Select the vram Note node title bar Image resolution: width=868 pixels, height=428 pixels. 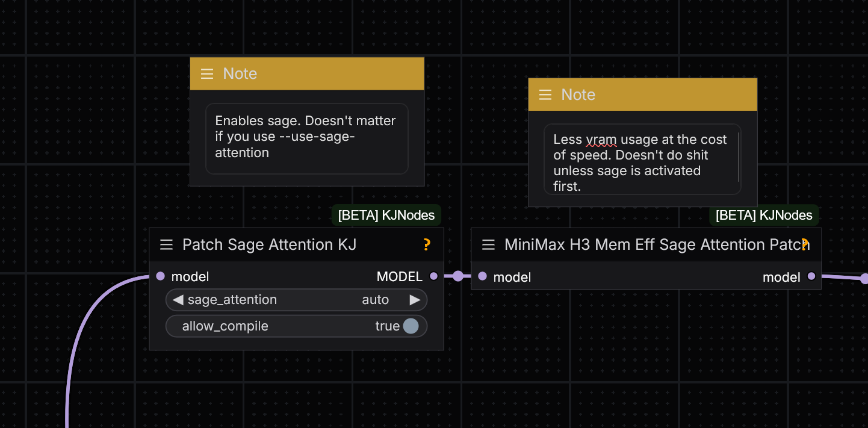[642, 95]
